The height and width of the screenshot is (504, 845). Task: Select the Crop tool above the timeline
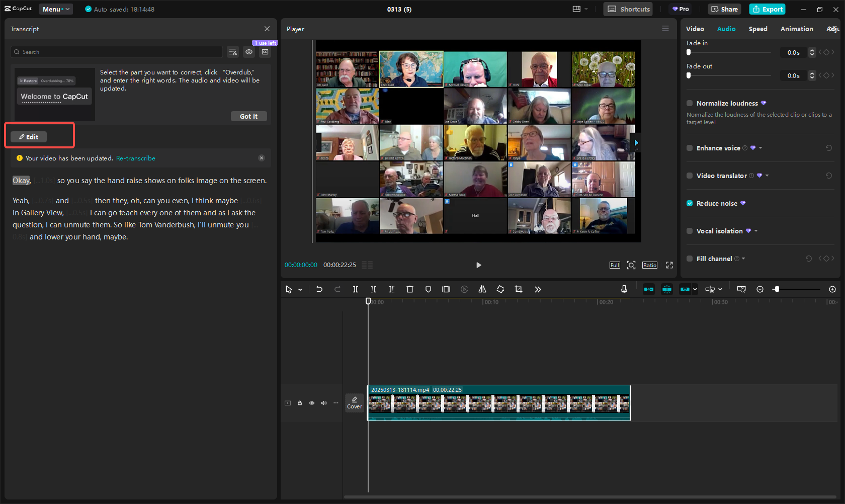pos(519,289)
